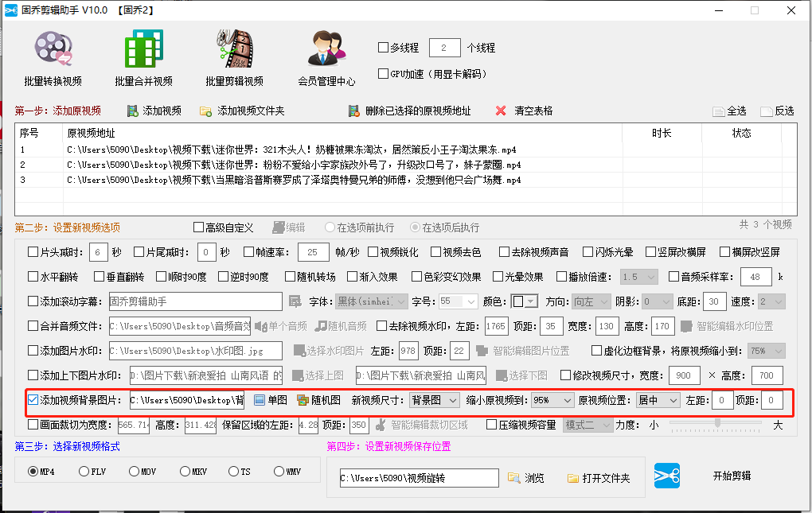The width and height of the screenshot is (812, 513).
Task: Open the 会员管理中心 panel
Action: click(326, 56)
